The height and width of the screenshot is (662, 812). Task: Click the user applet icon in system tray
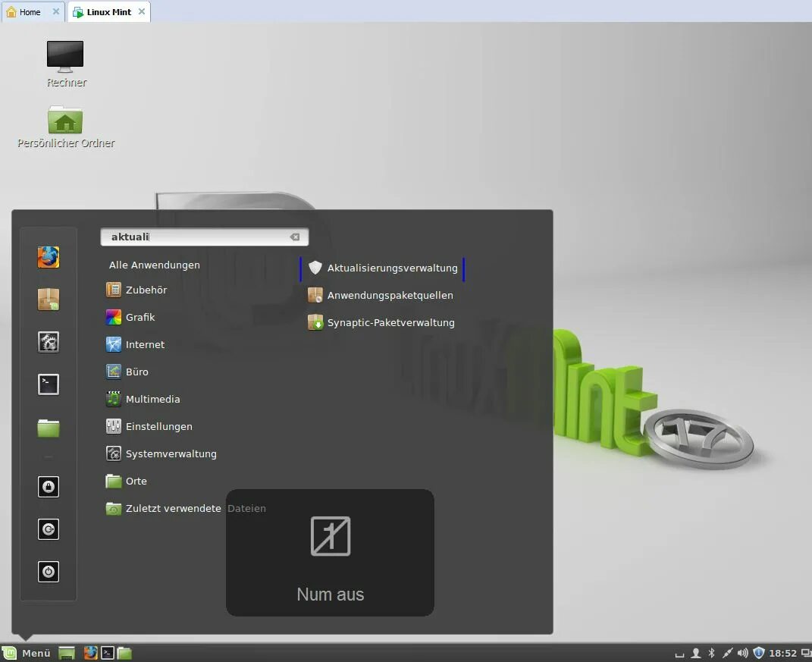coord(696,653)
